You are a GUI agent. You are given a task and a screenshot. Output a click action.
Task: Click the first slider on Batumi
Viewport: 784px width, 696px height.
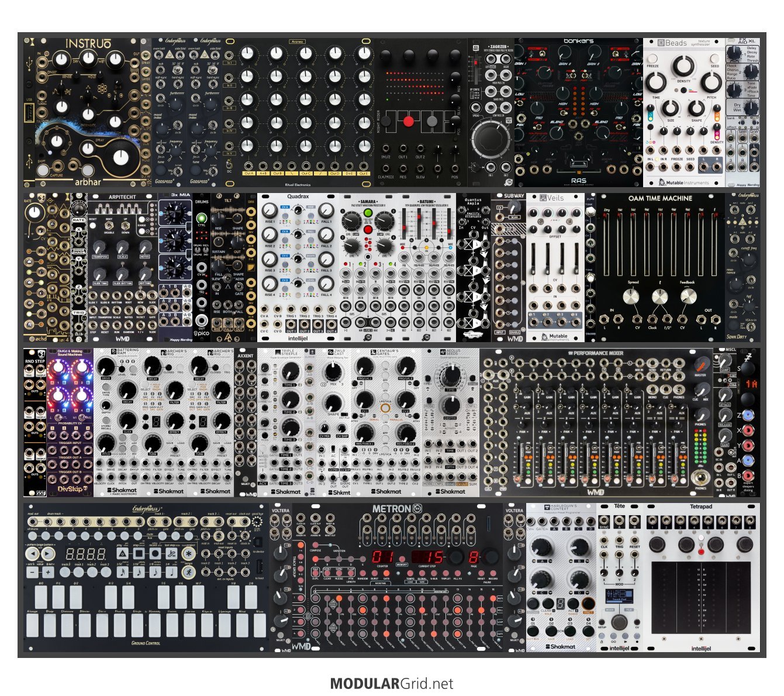404,224
